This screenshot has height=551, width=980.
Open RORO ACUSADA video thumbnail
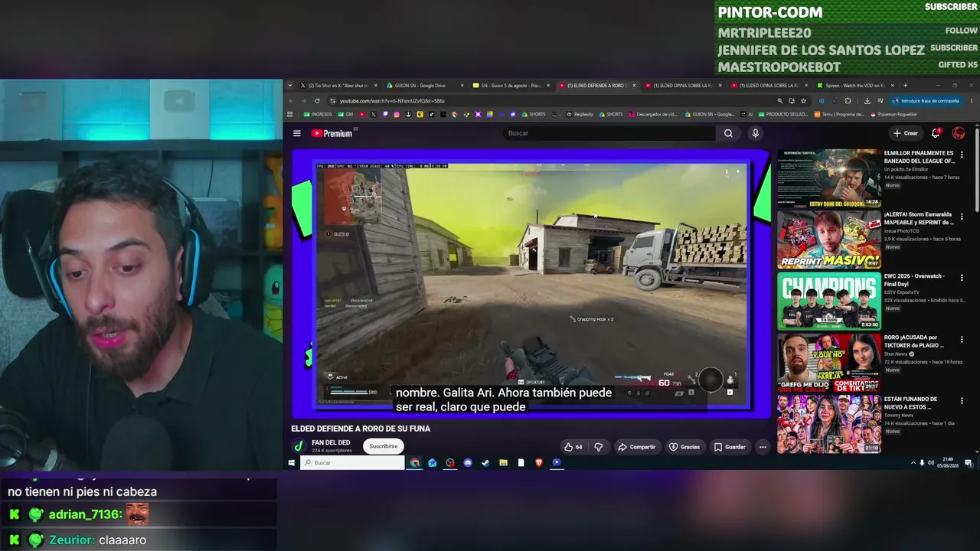pyautogui.click(x=828, y=363)
